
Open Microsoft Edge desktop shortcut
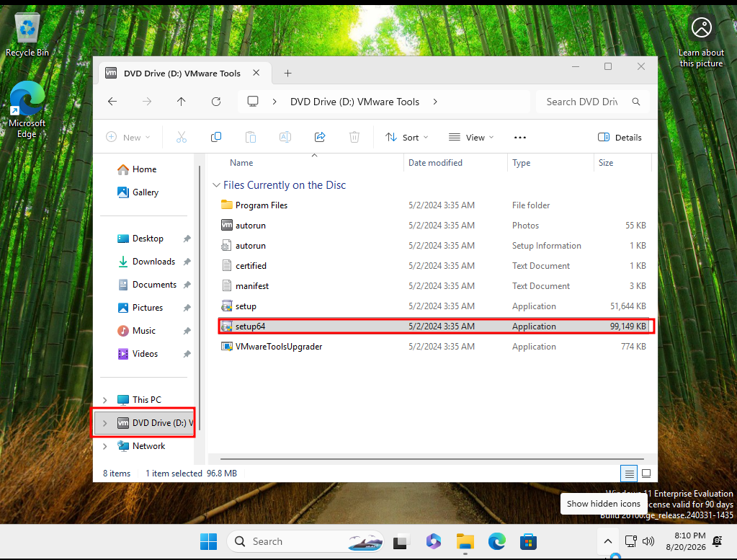27,110
